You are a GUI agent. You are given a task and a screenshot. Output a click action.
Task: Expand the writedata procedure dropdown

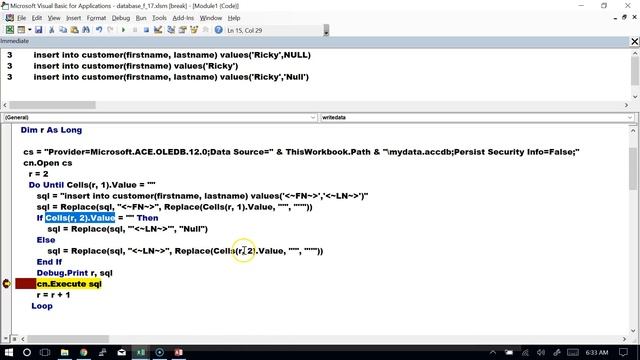tap(630, 118)
